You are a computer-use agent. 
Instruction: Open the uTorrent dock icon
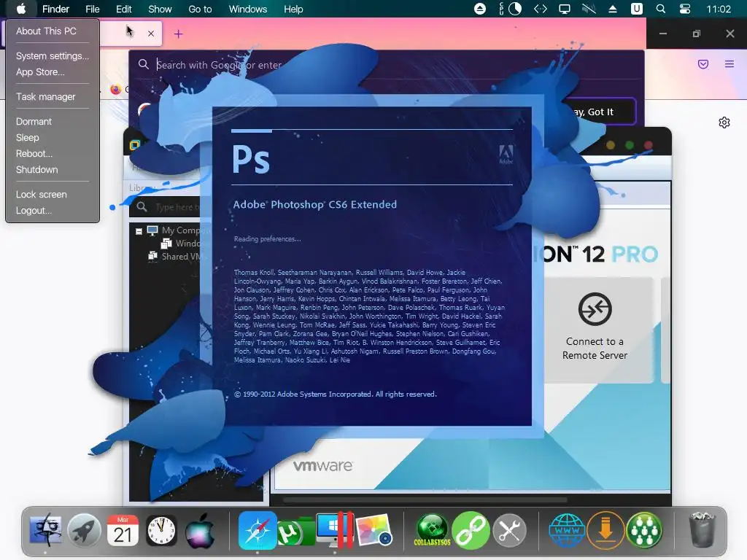coord(295,532)
